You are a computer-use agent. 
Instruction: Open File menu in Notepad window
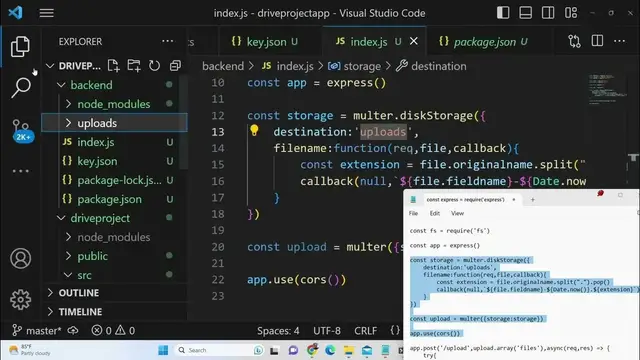[413, 213]
